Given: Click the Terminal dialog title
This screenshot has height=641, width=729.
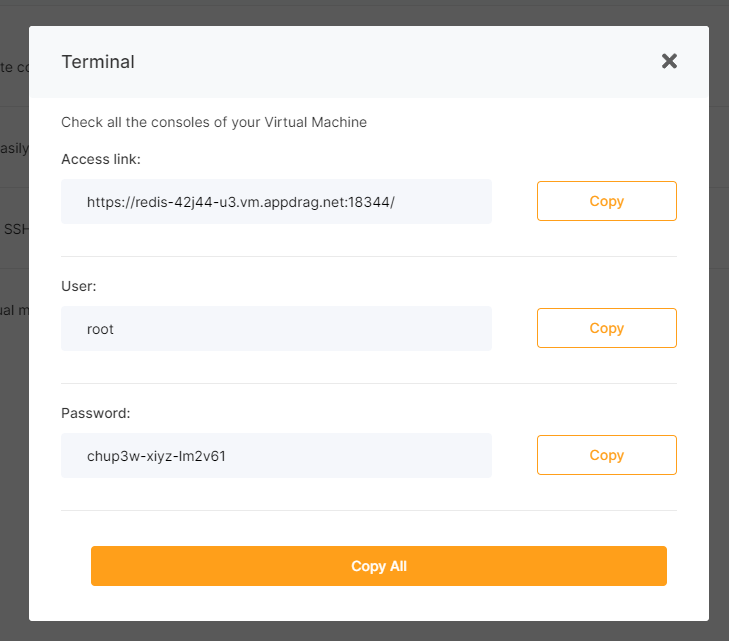Looking at the screenshot, I should click(98, 62).
